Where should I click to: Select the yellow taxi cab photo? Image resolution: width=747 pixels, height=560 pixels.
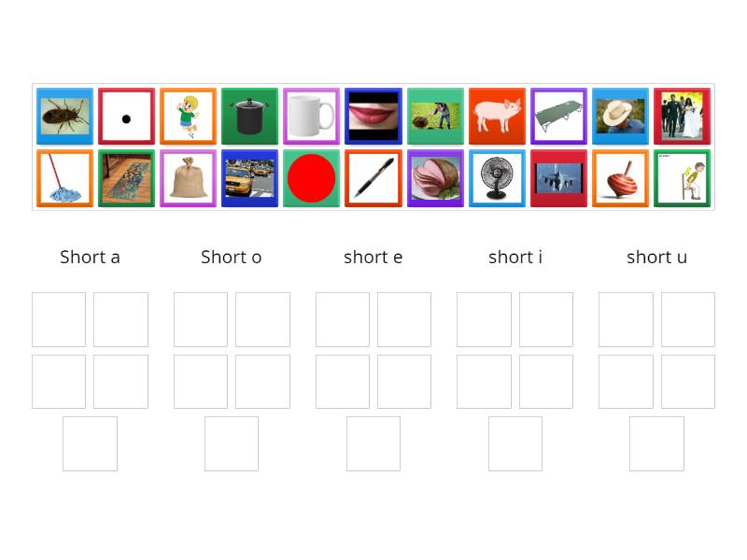pyautogui.click(x=249, y=178)
